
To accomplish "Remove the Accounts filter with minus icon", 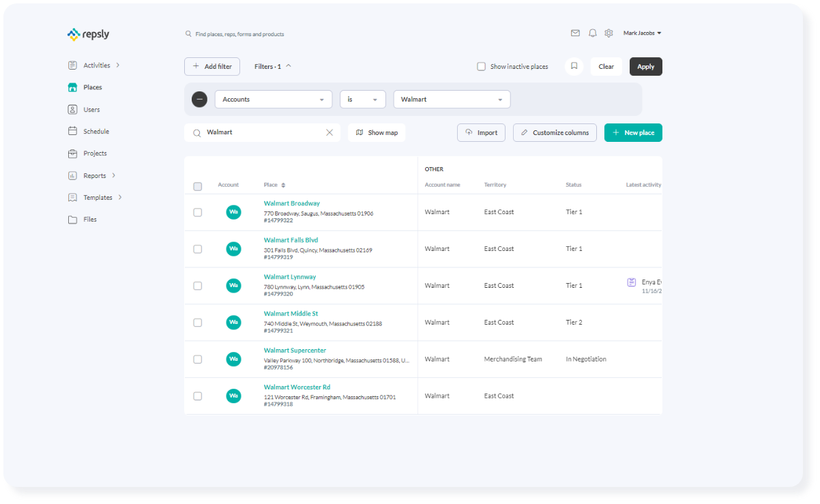I will [199, 99].
